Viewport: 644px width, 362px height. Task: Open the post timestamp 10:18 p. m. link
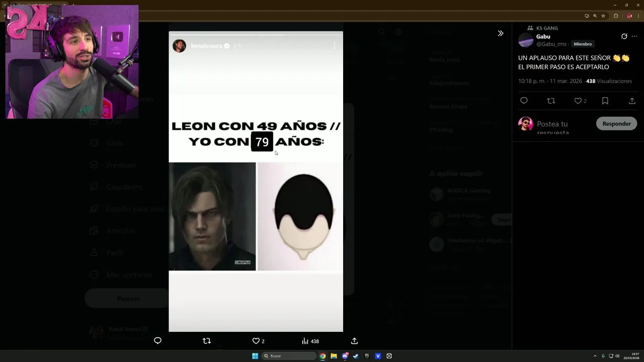550,81
